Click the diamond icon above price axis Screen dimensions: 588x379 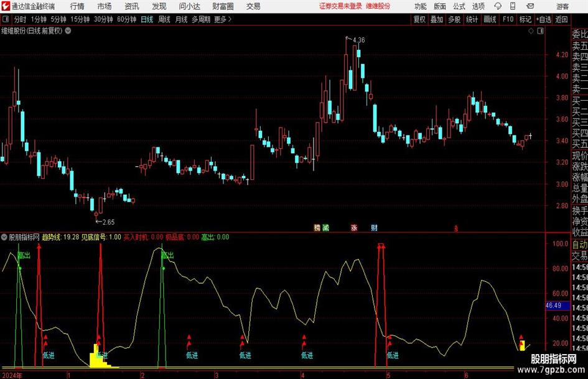click(x=531, y=31)
